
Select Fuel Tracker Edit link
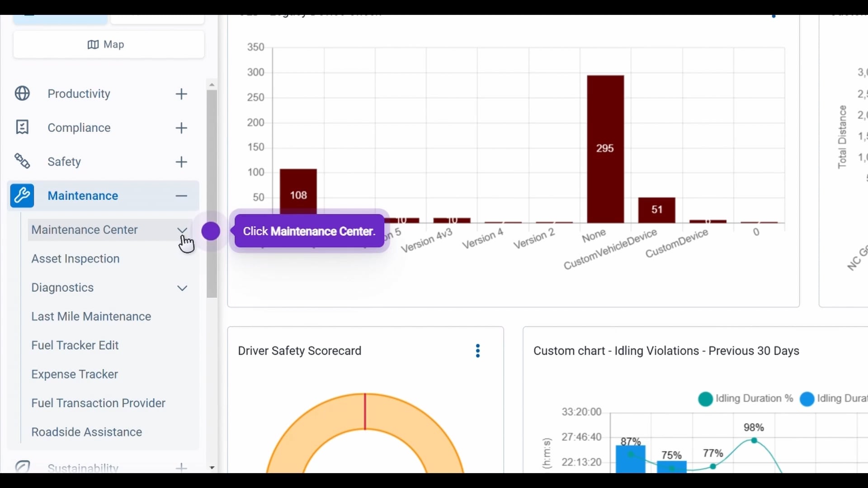coord(75,345)
